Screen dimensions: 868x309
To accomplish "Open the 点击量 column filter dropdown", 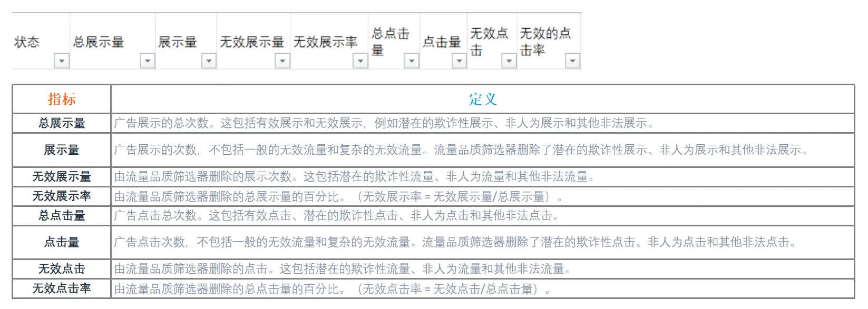I will click(x=460, y=61).
